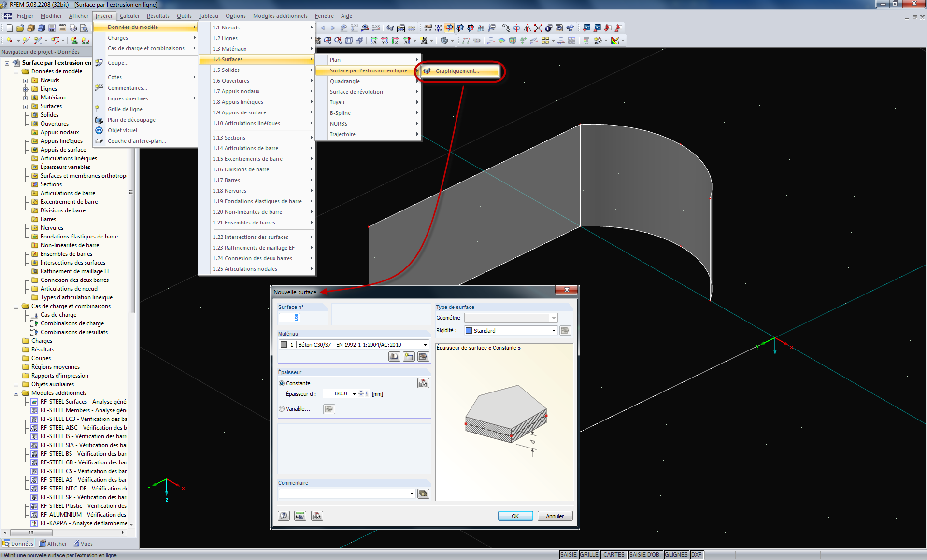Click Annuler to cancel the dialog
The width and height of the screenshot is (927, 560).
click(555, 516)
